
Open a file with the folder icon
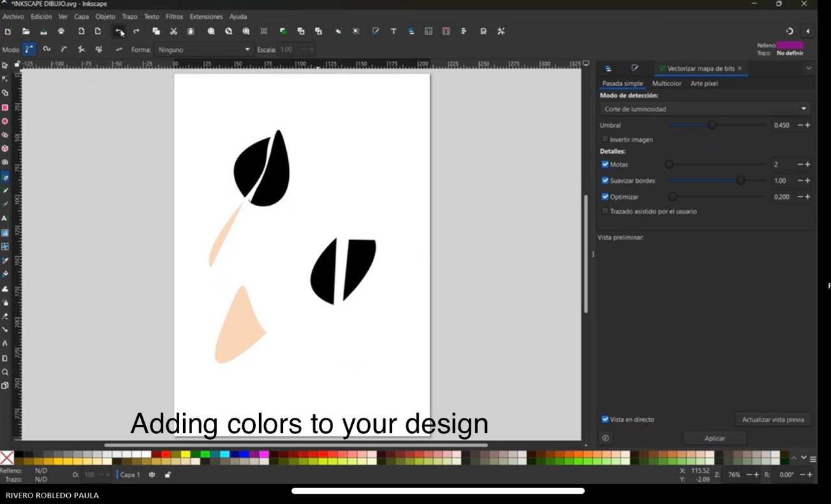pyautogui.click(x=26, y=31)
